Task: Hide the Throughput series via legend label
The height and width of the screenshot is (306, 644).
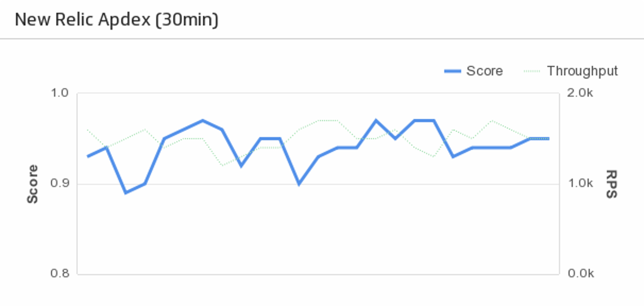Action: click(582, 71)
